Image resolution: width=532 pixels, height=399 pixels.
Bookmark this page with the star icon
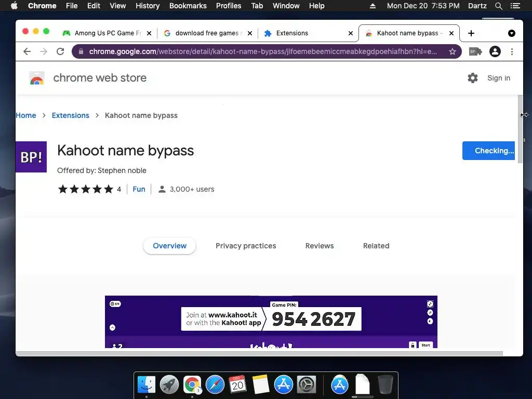pos(453,51)
